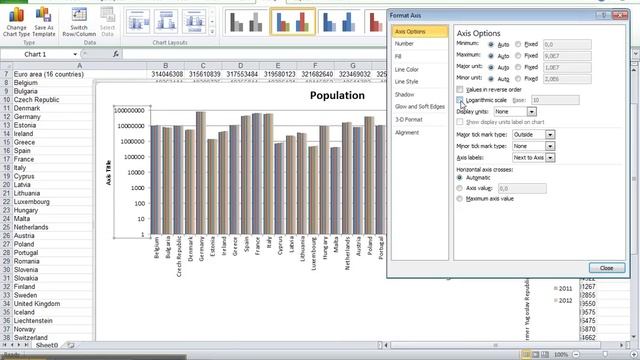This screenshot has height=360, width=640.
Task: Click the Minimum fixed value field
Action: point(567,44)
